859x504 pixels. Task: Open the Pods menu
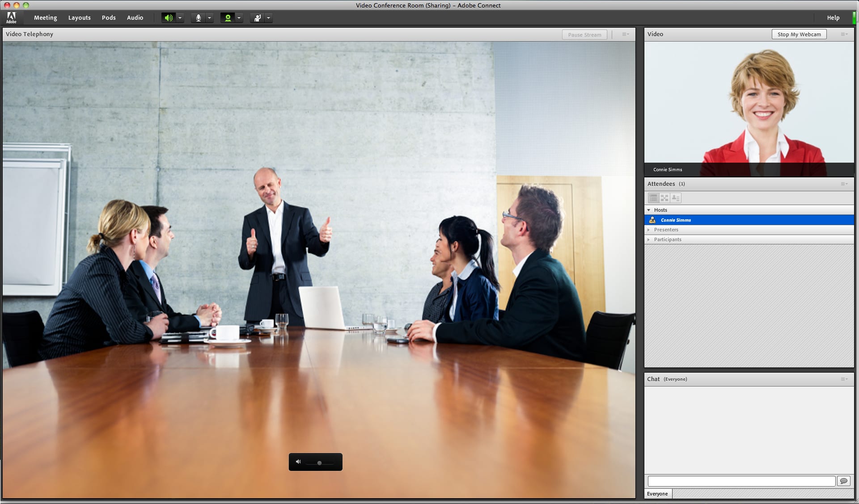pyautogui.click(x=109, y=18)
